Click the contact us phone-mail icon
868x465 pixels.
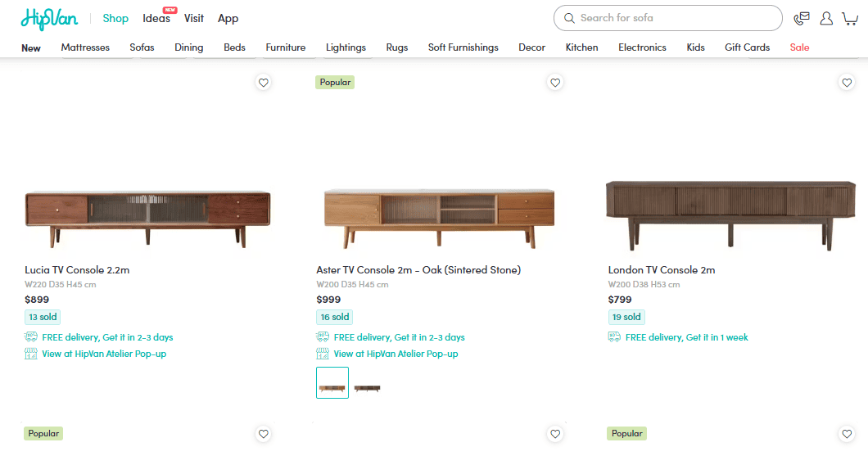tap(801, 18)
